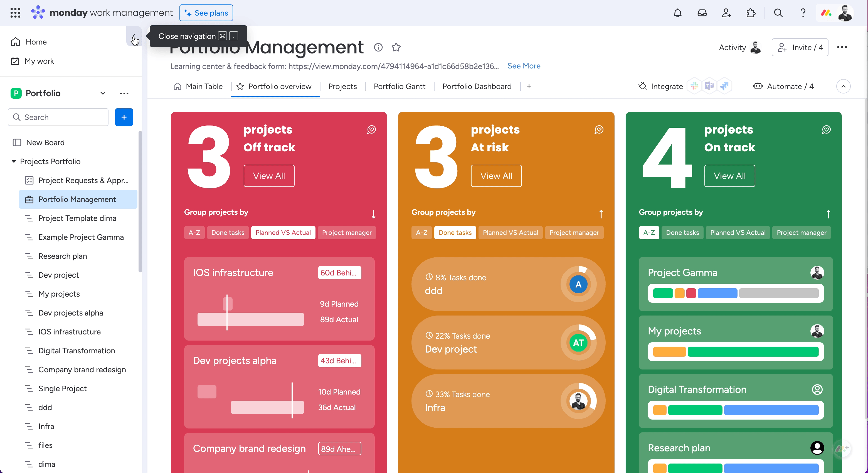Click the blue add item plus button
Image resolution: width=868 pixels, height=473 pixels.
pyautogui.click(x=124, y=117)
